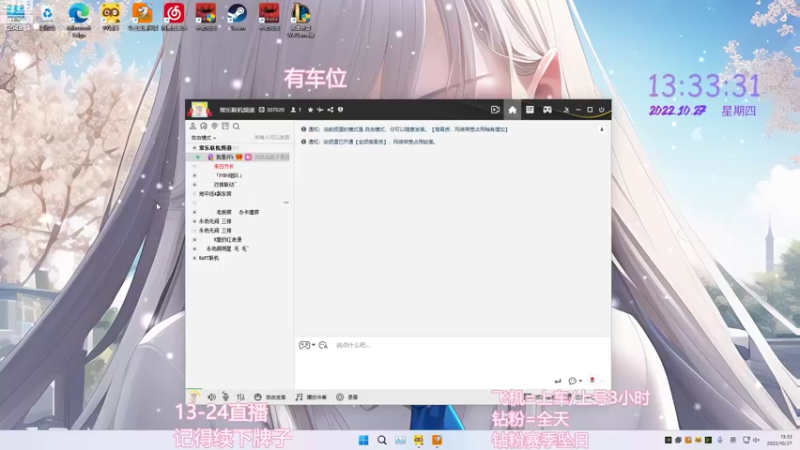Viewport: 800px width, 450px height.
Task: Open Windows Search on the taskbar
Action: 382,440
